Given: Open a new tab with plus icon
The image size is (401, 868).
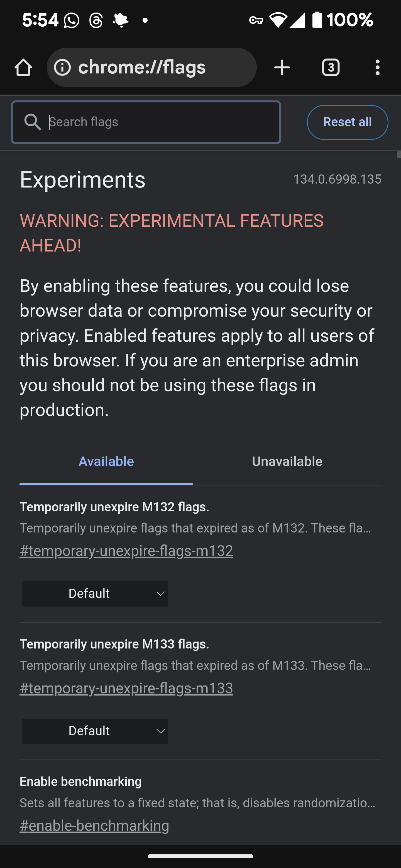Looking at the screenshot, I should [282, 68].
